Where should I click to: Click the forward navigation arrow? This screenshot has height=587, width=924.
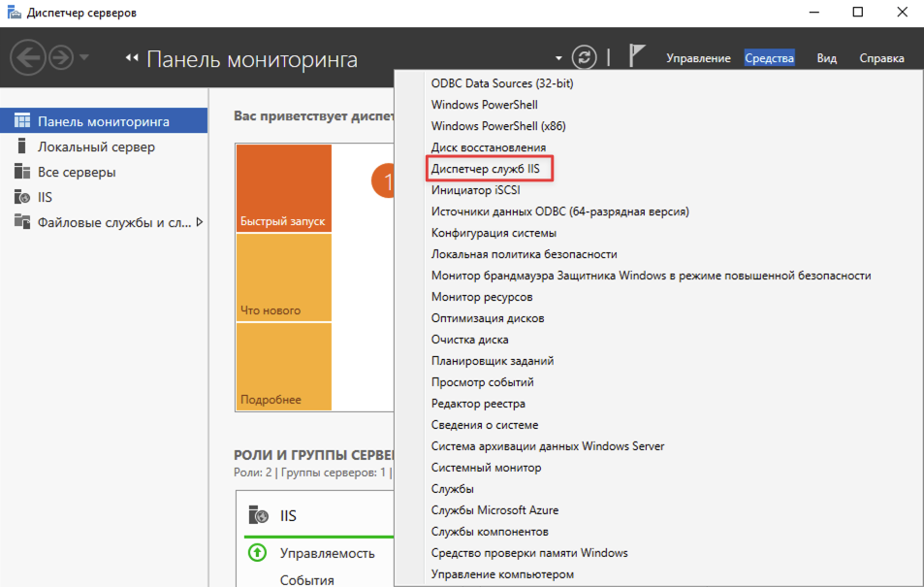click(61, 57)
